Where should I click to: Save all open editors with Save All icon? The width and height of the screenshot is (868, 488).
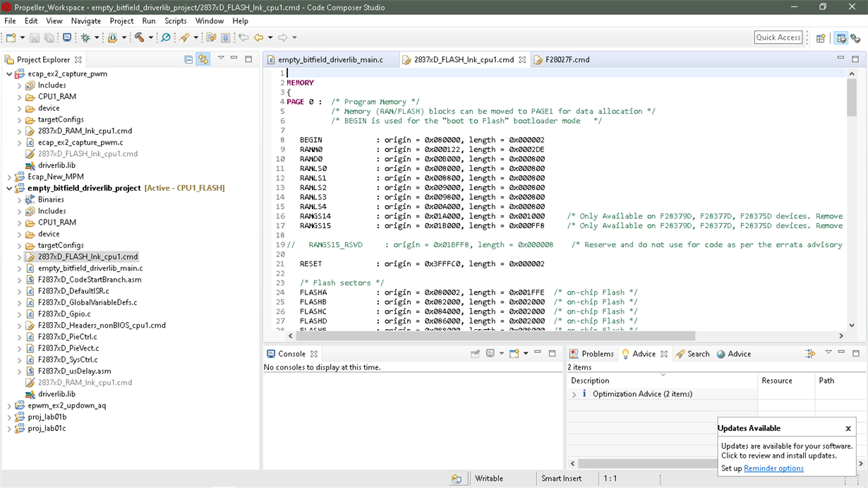[x=49, y=37]
